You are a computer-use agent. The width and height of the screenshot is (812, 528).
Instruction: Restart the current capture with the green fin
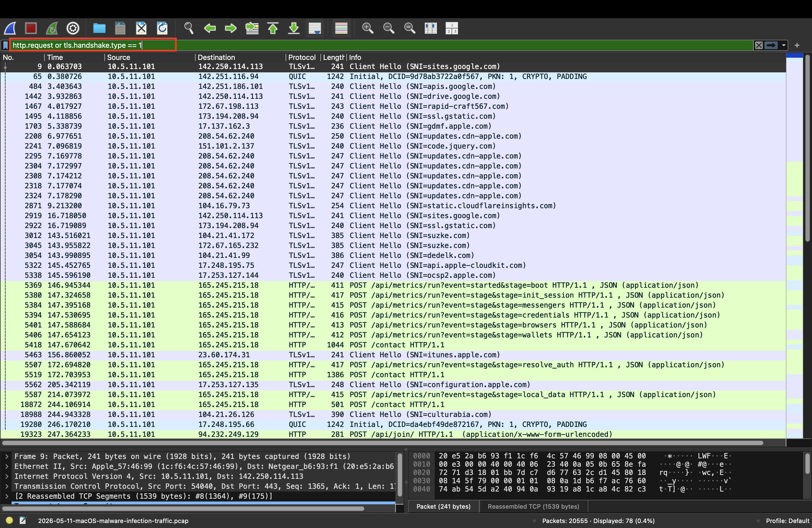click(x=52, y=28)
